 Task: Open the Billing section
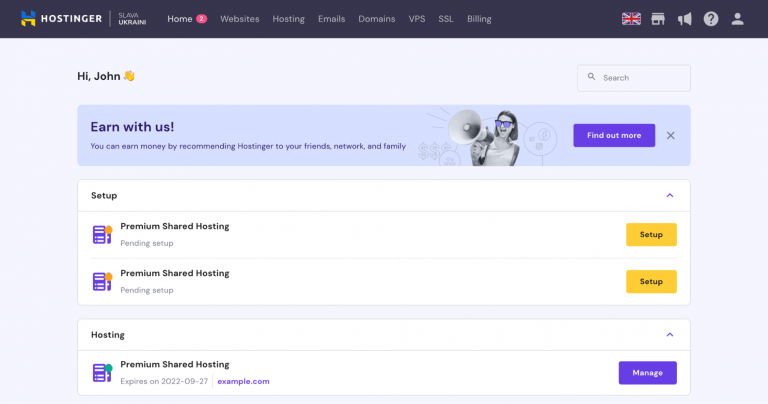click(x=479, y=18)
